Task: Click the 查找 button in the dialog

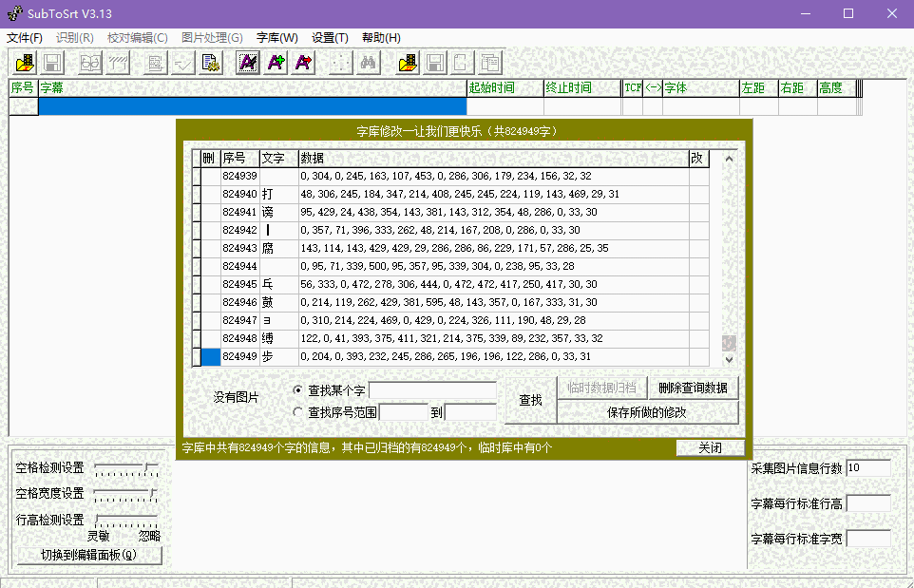Action: click(x=529, y=400)
